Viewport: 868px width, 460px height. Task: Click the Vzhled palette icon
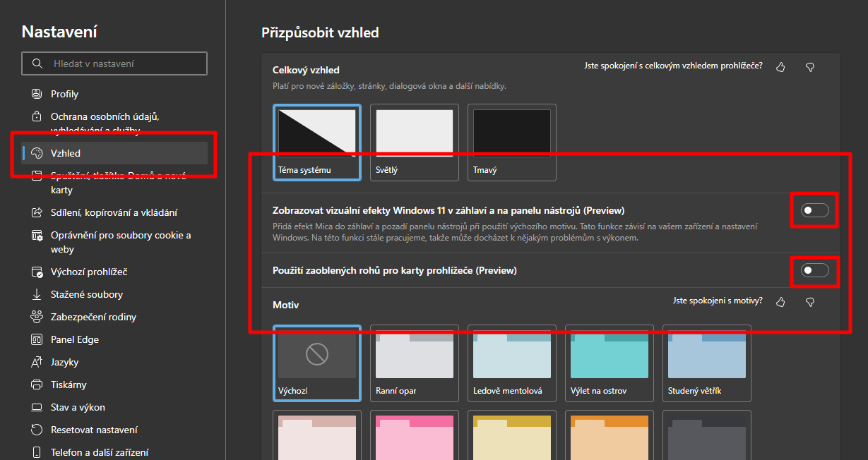coord(37,153)
